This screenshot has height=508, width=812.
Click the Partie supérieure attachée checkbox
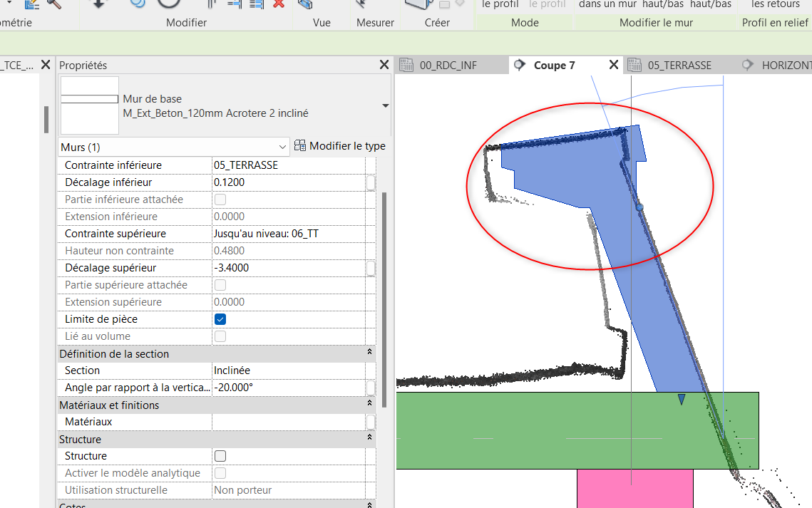pos(220,285)
